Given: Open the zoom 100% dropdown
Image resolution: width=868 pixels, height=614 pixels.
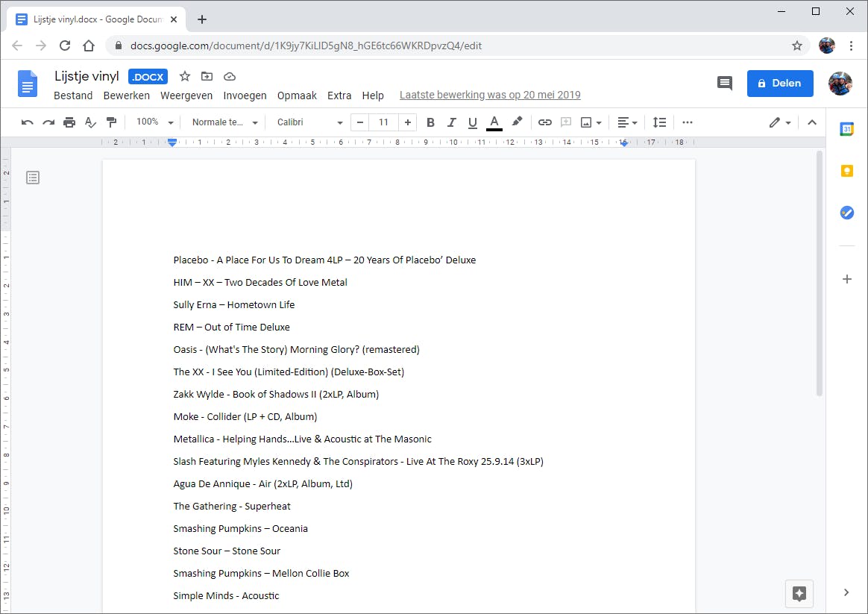Looking at the screenshot, I should 154,122.
